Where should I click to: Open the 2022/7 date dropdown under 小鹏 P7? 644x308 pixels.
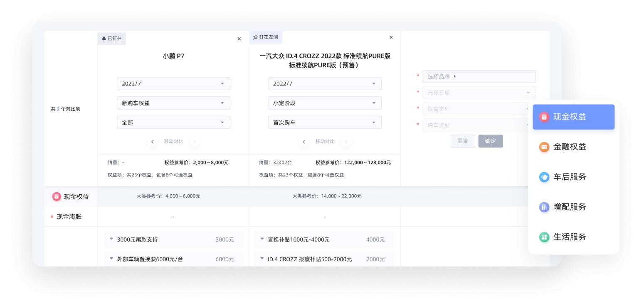[173, 83]
